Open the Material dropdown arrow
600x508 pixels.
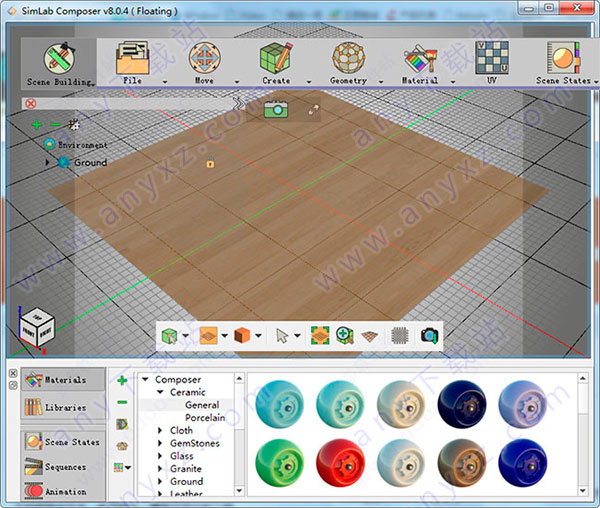click(x=453, y=82)
